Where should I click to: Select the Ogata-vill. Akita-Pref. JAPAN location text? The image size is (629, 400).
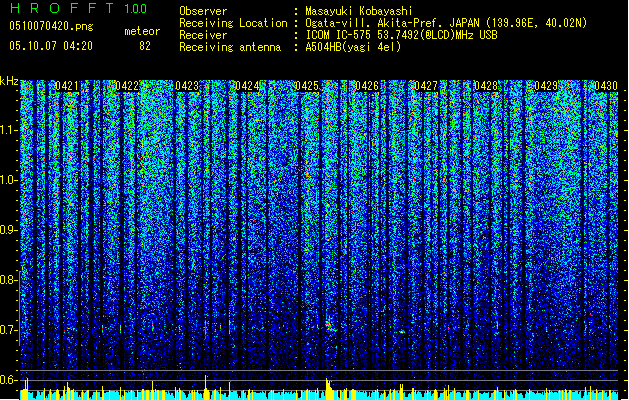click(446, 23)
